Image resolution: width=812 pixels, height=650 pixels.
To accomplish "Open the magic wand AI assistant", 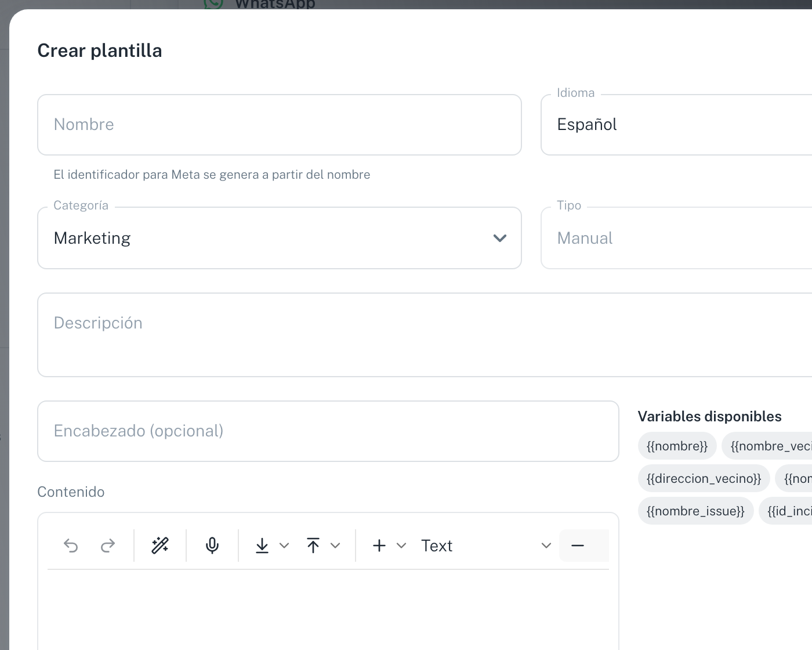I will pos(160,546).
